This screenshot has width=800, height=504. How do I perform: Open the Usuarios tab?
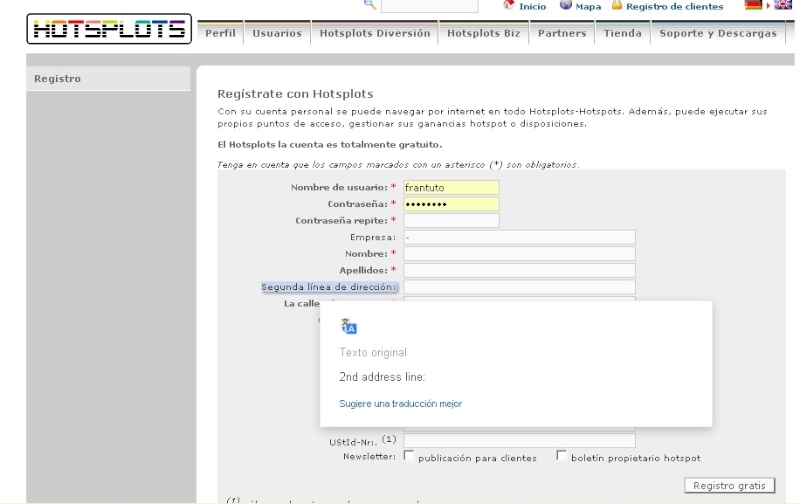click(277, 33)
